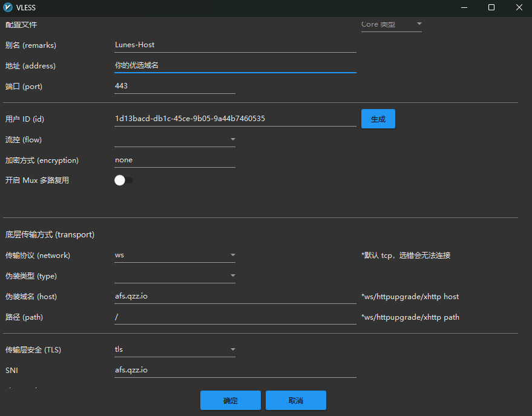Click the 生成 button to generate ID
The image size is (532, 416).
click(x=378, y=119)
